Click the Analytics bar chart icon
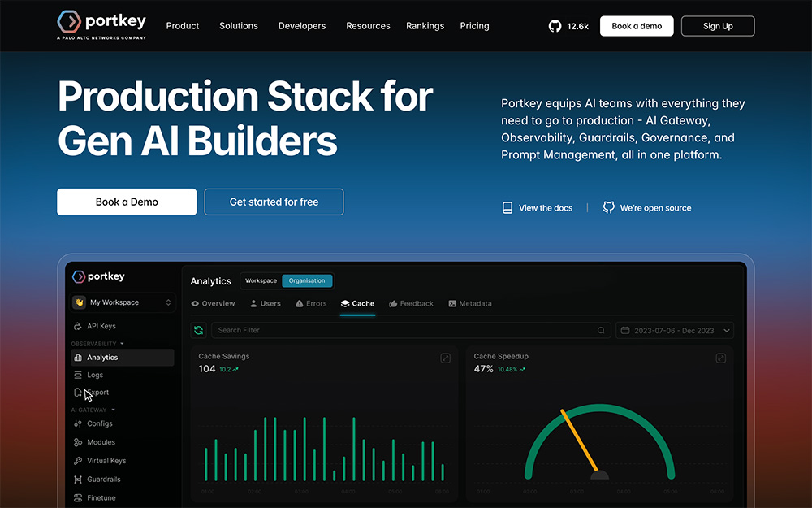Image resolution: width=812 pixels, height=508 pixels. tap(78, 357)
